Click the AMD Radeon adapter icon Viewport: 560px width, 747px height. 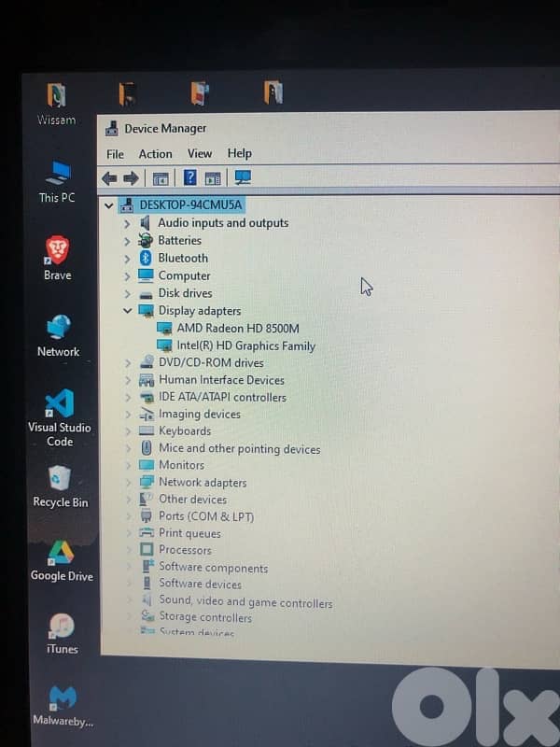coord(164,329)
